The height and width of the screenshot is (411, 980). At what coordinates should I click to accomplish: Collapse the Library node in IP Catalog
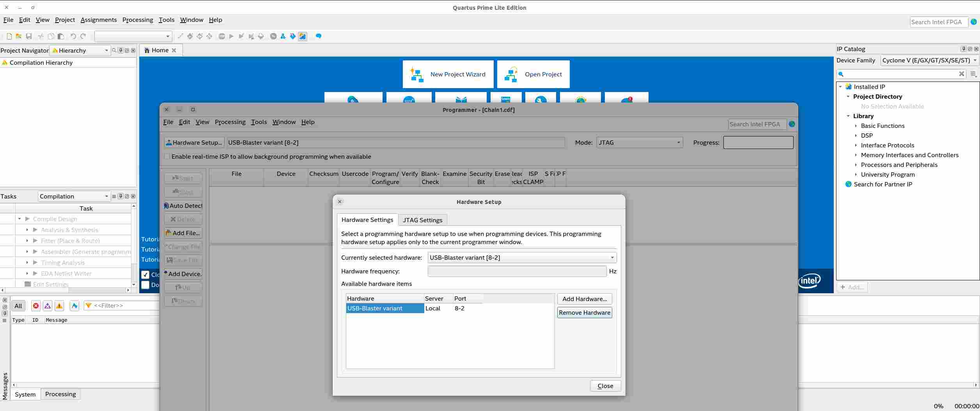pos(848,116)
